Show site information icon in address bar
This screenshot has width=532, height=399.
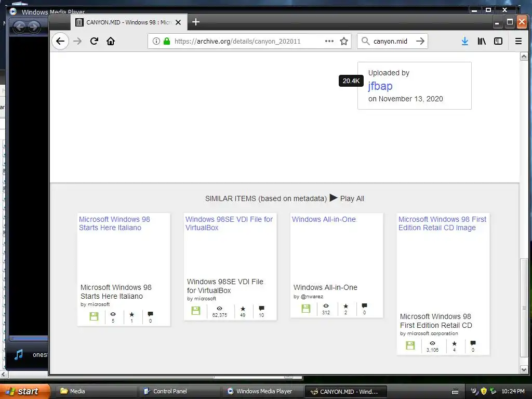point(156,42)
